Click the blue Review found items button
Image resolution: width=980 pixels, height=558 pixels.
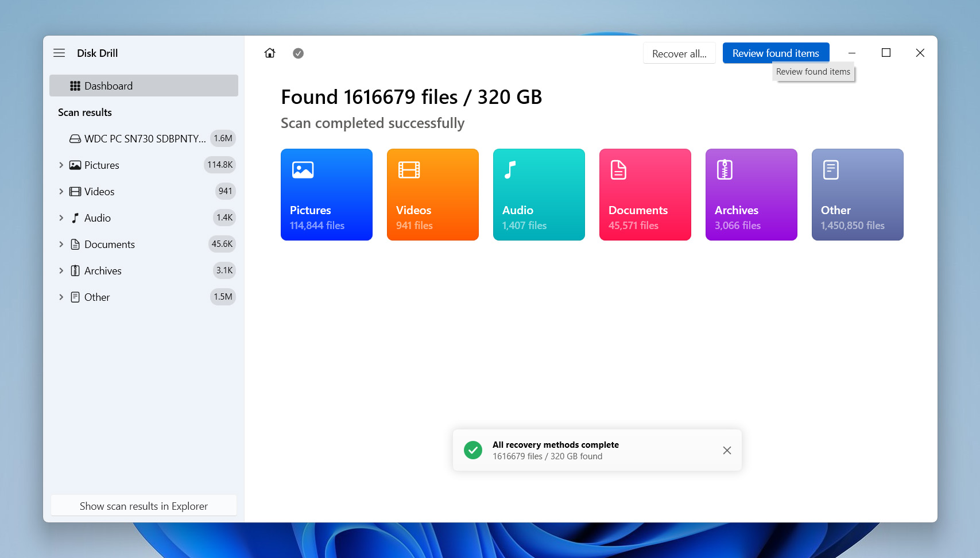[776, 53]
